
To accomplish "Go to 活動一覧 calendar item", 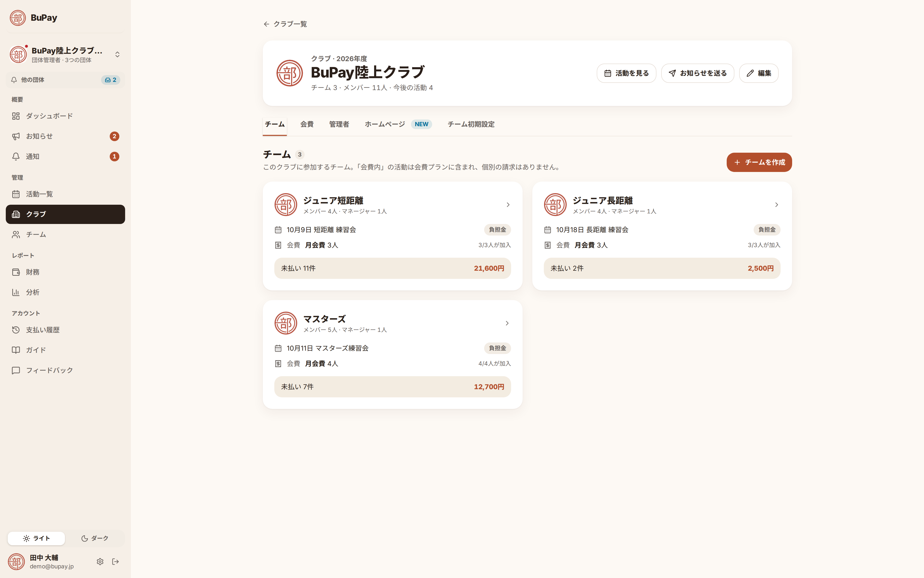I will 65,194.
